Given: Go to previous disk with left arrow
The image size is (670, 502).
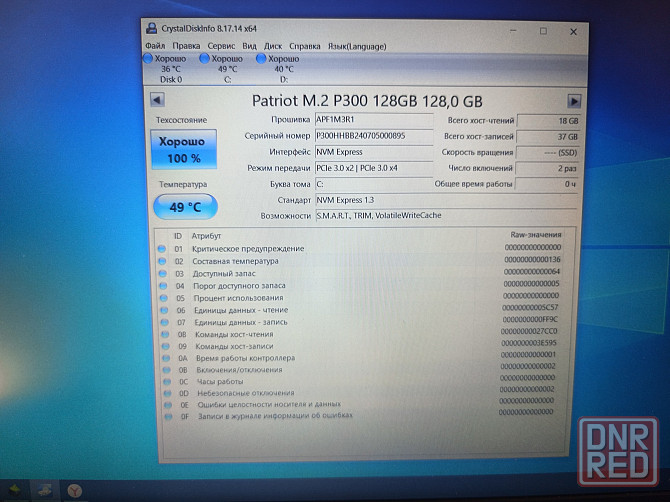Looking at the screenshot, I should click(x=157, y=100).
